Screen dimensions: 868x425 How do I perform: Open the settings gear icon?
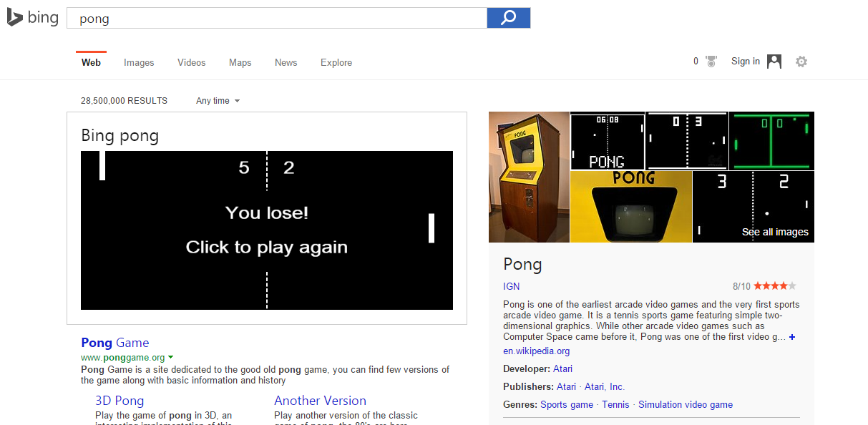point(801,62)
